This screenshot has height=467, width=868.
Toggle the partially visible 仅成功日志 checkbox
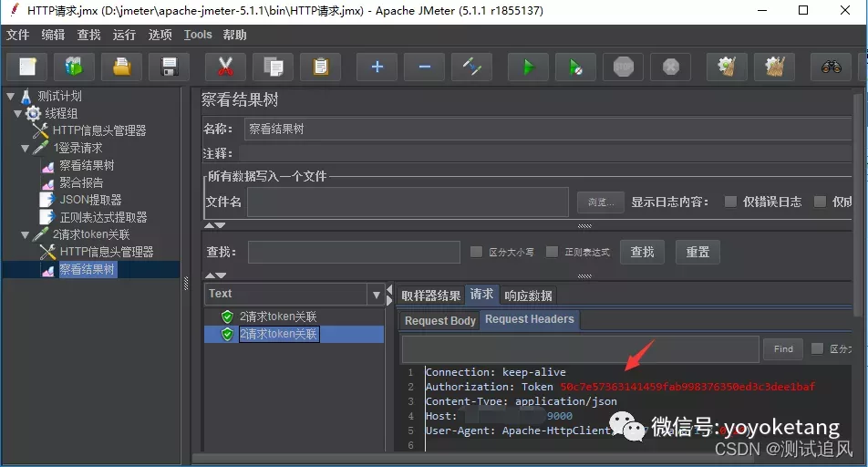820,202
